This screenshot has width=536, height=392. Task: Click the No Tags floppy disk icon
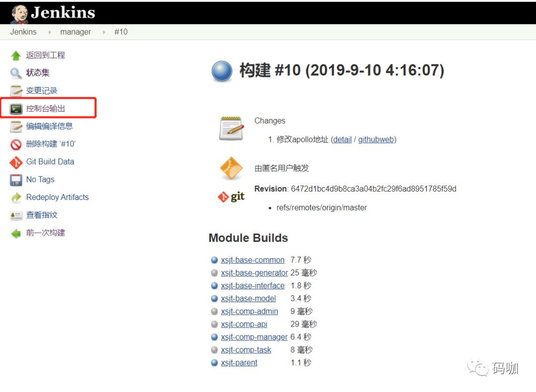[x=15, y=180]
